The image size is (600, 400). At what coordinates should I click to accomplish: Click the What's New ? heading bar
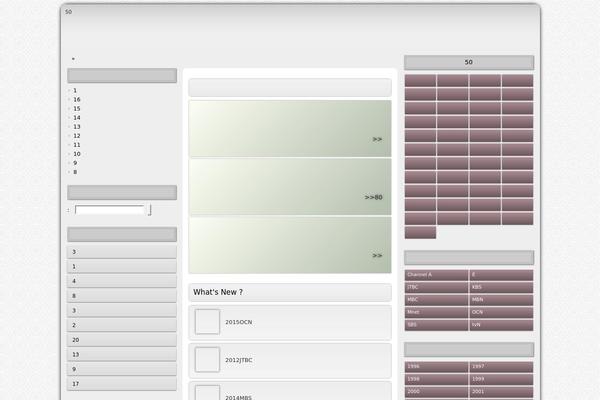click(x=290, y=292)
